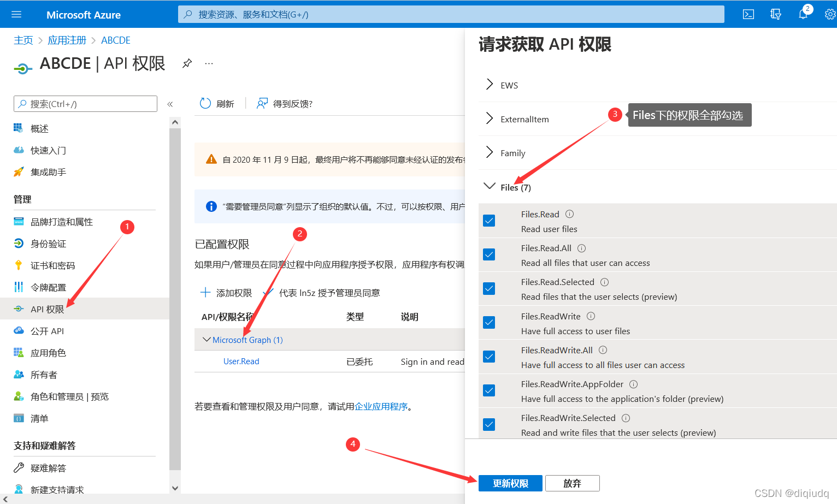
Task: Pin the ABCDE API permissions page
Action: [187, 63]
